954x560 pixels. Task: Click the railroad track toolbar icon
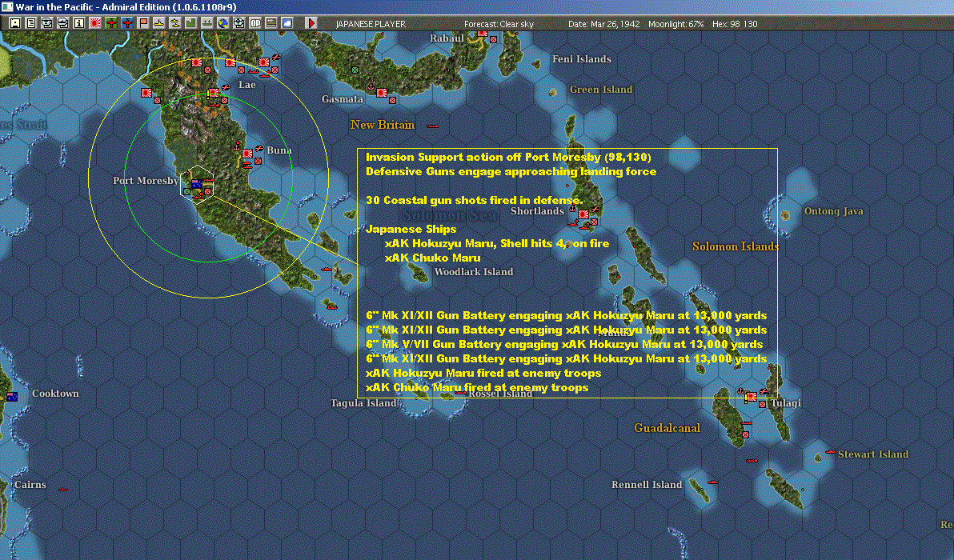tap(271, 23)
